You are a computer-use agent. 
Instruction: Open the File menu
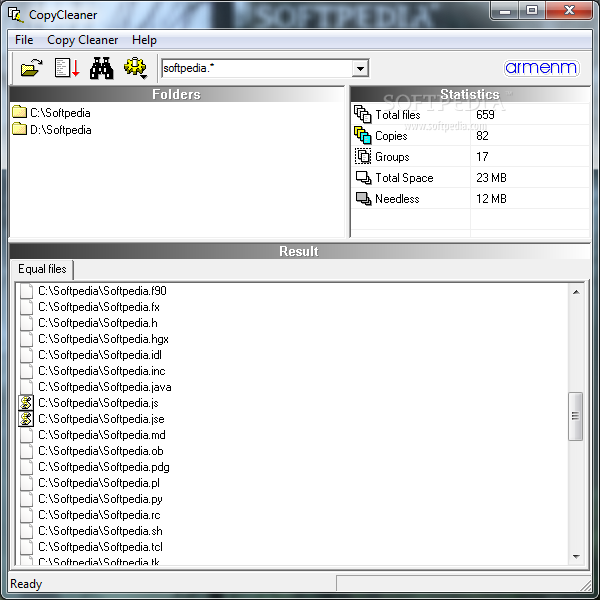coord(24,40)
